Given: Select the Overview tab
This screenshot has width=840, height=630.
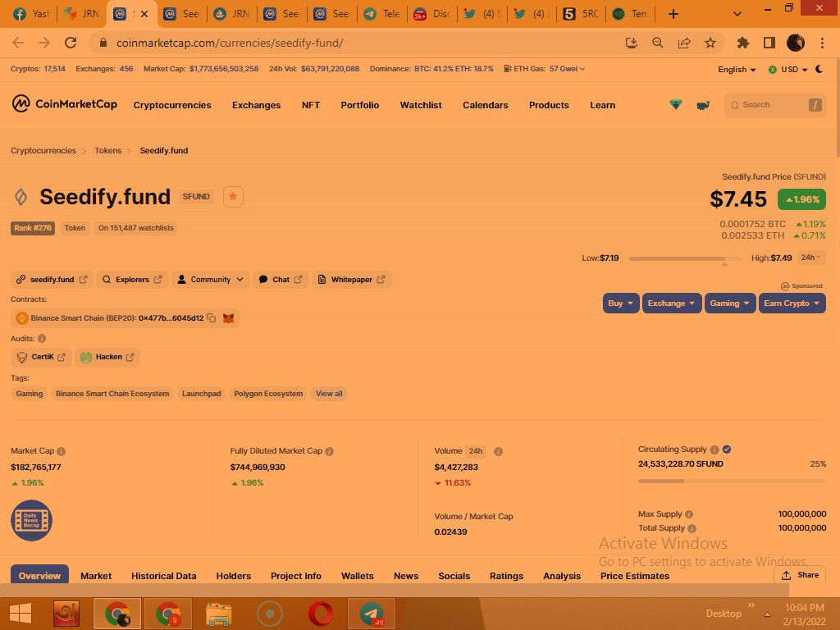Looking at the screenshot, I should pyautogui.click(x=39, y=575).
